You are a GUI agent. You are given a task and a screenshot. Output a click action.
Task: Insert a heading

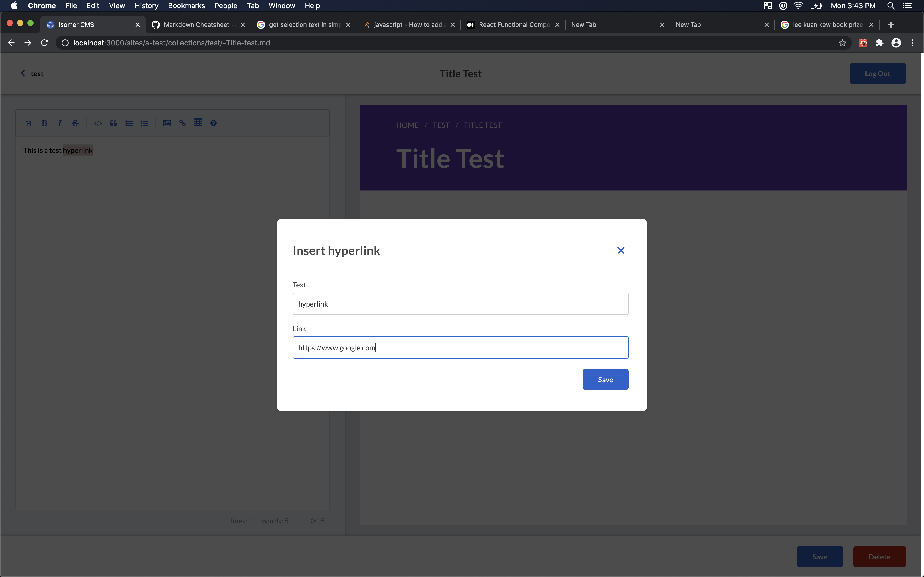(x=29, y=123)
